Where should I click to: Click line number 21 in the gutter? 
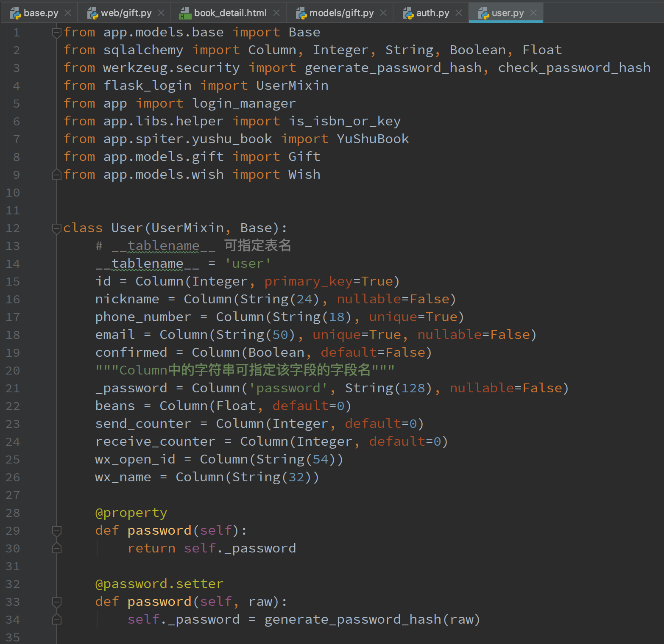[13, 389]
